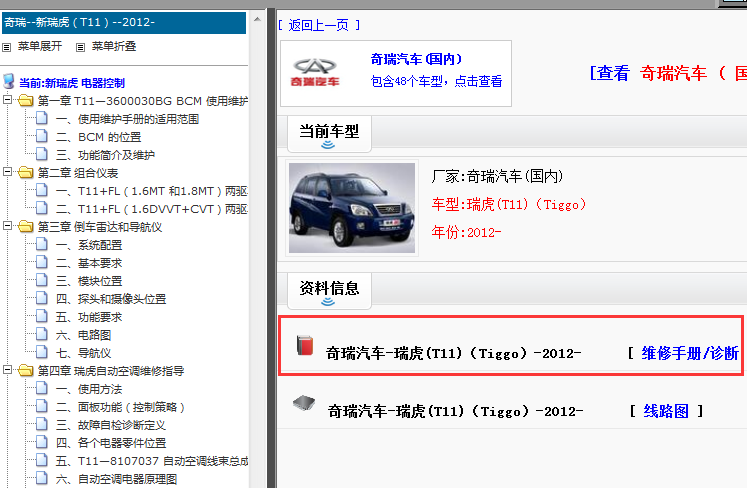Click the computer icon beside 当前:新瑞虎 电器控制
The width and height of the screenshot is (747, 488).
(x=9, y=81)
